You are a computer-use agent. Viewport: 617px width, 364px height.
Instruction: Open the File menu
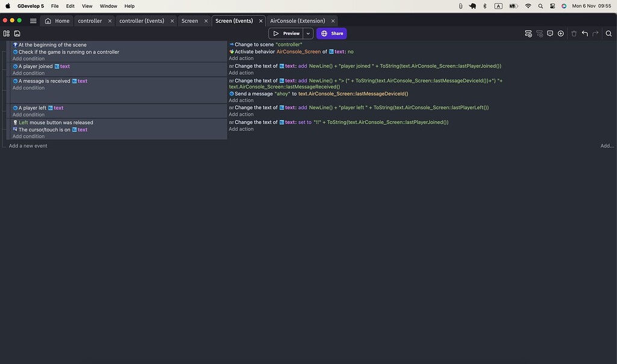tap(55, 6)
